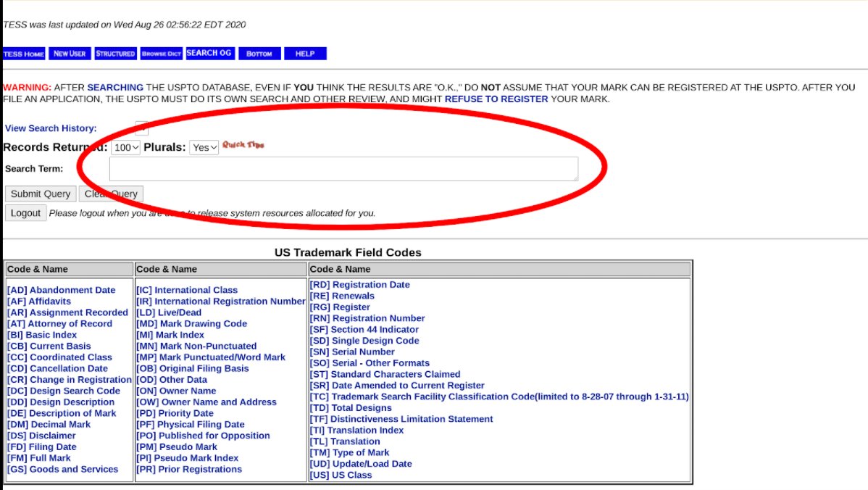Open [PD] Priority Date link
Image resolution: width=868 pixels, height=490 pixels.
tap(175, 413)
